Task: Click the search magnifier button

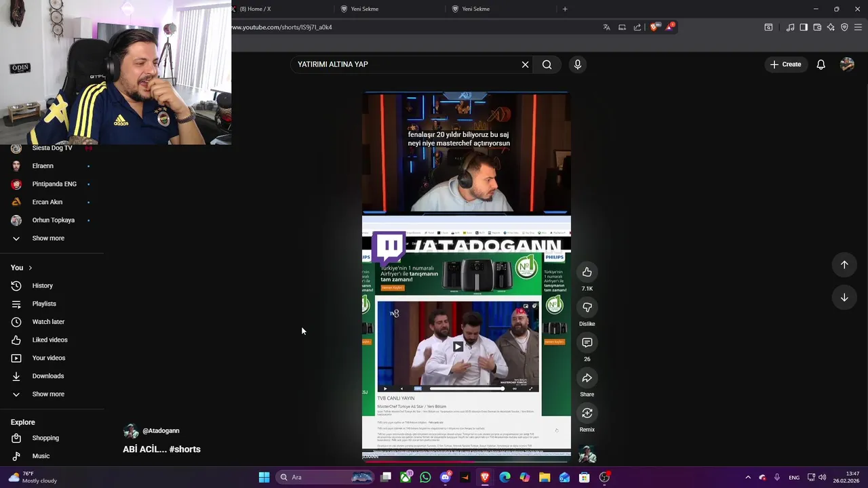Action: [547, 64]
